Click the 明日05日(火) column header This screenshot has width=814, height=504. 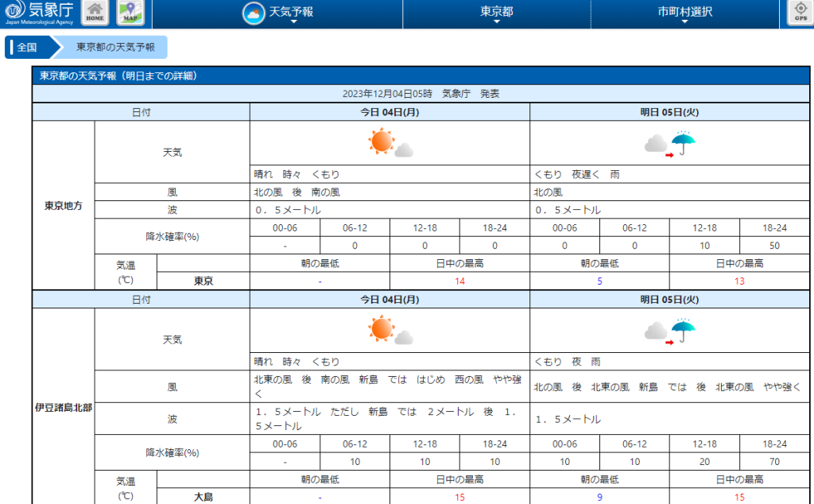tap(670, 112)
